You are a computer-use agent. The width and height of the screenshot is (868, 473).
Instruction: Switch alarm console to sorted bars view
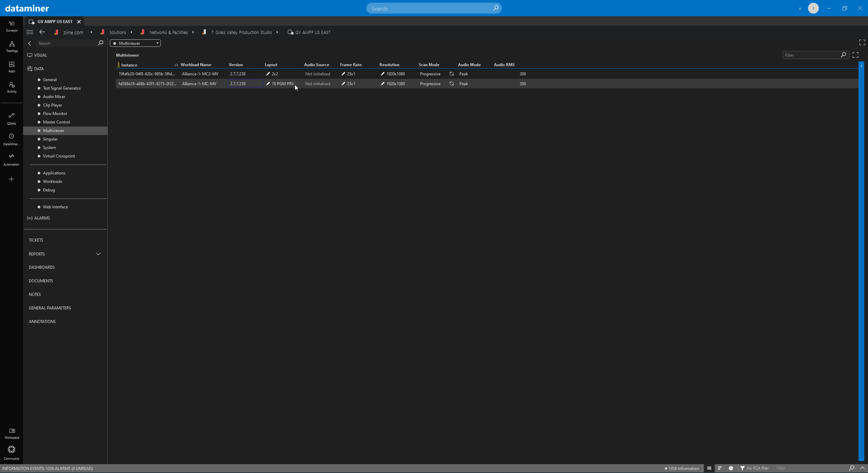(x=720, y=468)
